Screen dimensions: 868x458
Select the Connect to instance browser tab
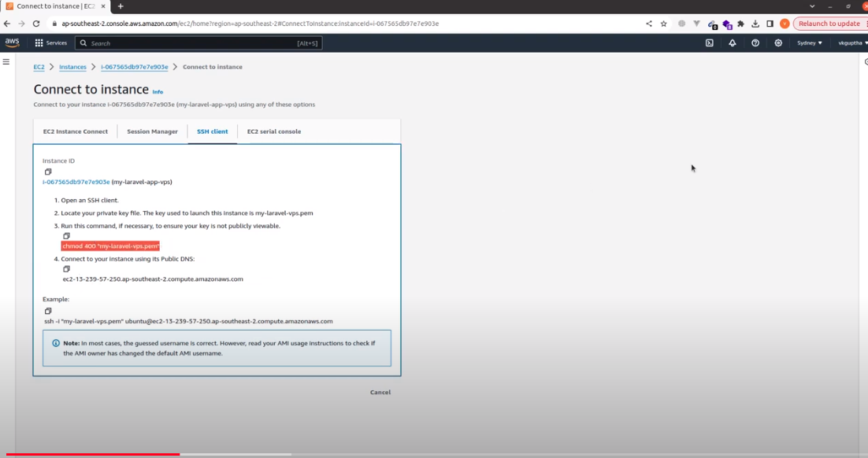click(55, 6)
